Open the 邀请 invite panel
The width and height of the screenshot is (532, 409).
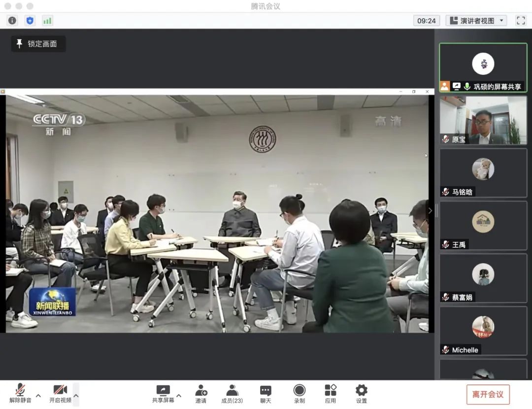pos(201,394)
